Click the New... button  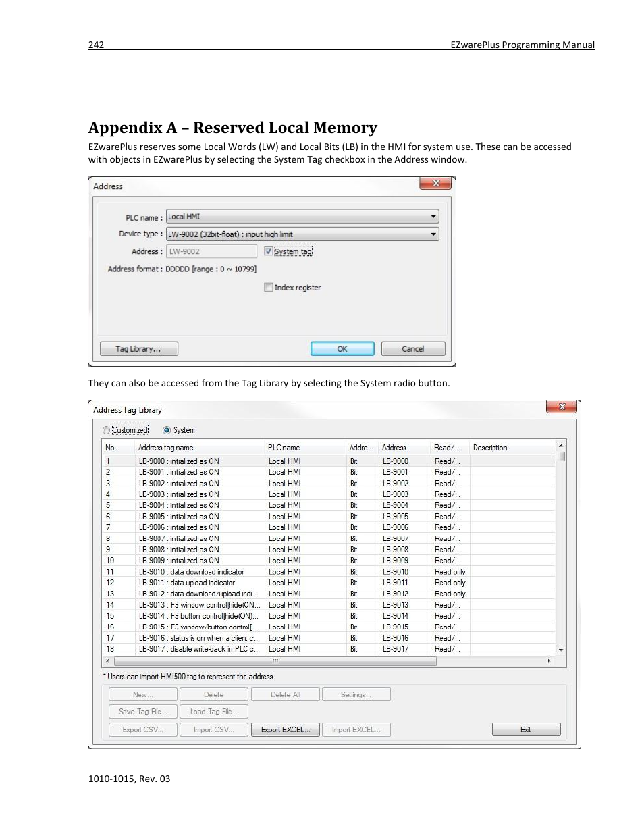click(x=143, y=694)
